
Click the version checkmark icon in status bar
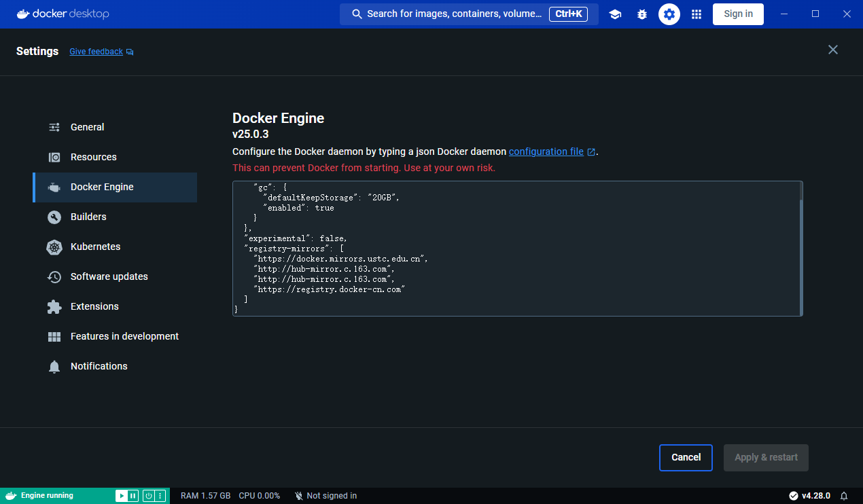[794, 496]
